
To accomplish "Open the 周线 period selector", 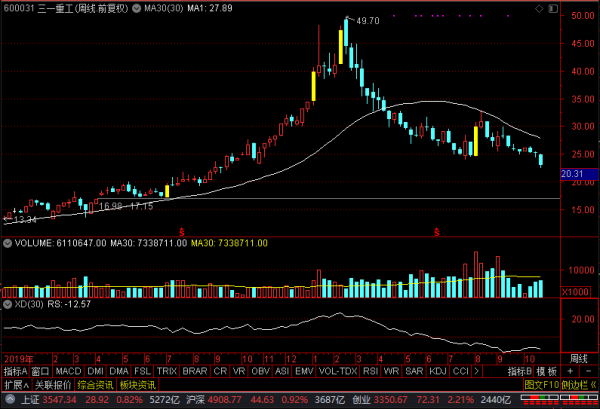I will click(578, 357).
